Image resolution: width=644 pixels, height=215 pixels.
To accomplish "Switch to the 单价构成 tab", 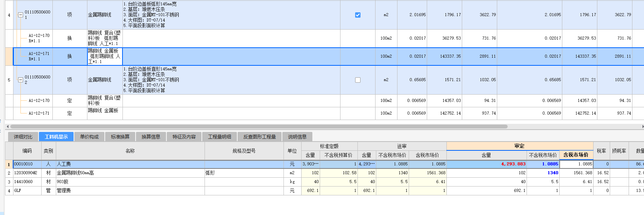I will pyautogui.click(x=89, y=137).
